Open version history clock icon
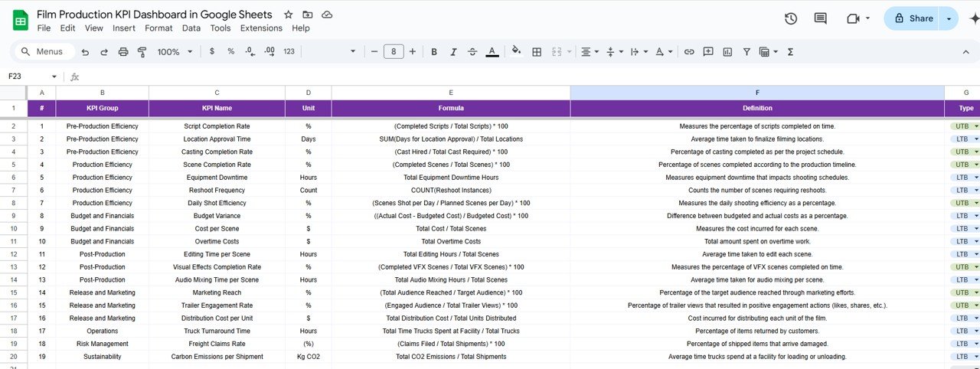Viewport: 980px width, 369px height. coord(791,18)
